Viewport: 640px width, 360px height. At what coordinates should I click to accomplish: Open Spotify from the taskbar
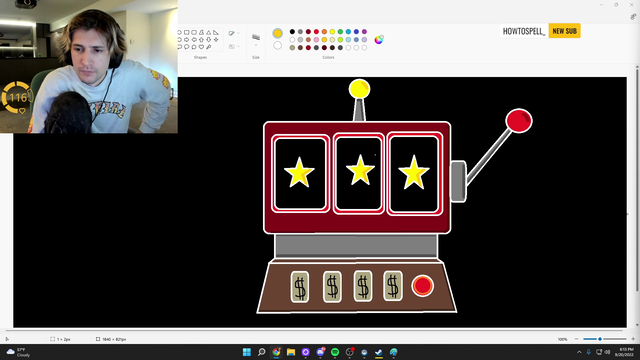335,352
